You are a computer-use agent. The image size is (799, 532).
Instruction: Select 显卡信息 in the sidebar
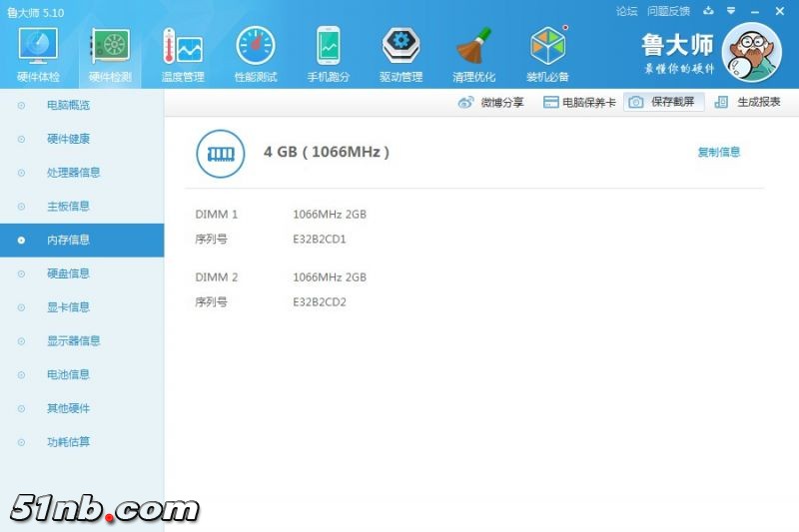(x=68, y=307)
